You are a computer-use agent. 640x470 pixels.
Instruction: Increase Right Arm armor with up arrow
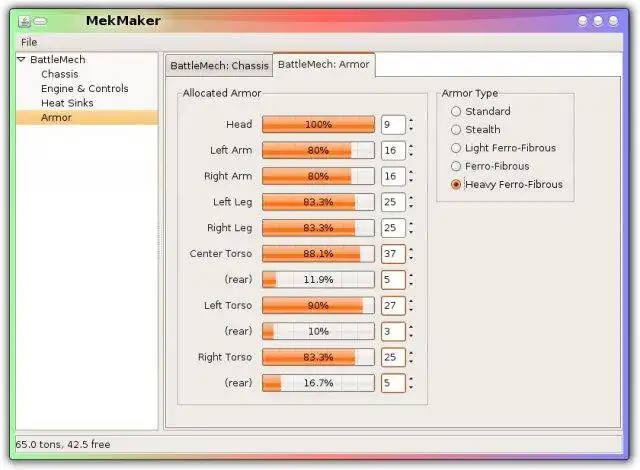pyautogui.click(x=411, y=172)
